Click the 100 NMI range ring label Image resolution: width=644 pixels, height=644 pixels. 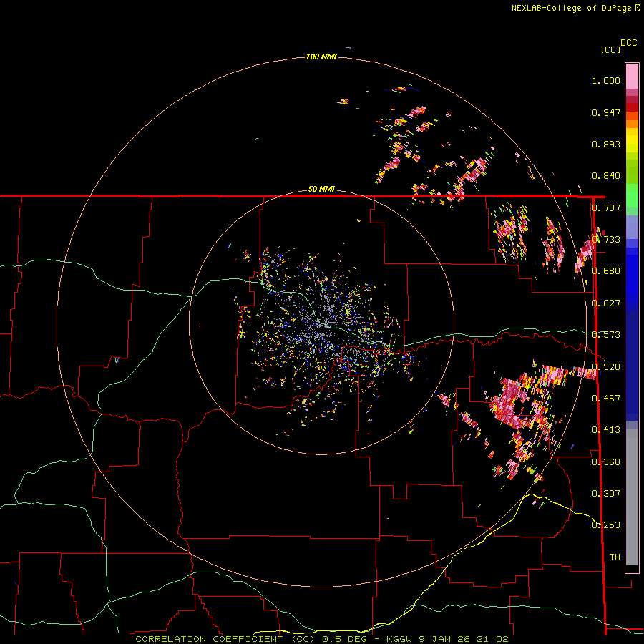pos(321,57)
